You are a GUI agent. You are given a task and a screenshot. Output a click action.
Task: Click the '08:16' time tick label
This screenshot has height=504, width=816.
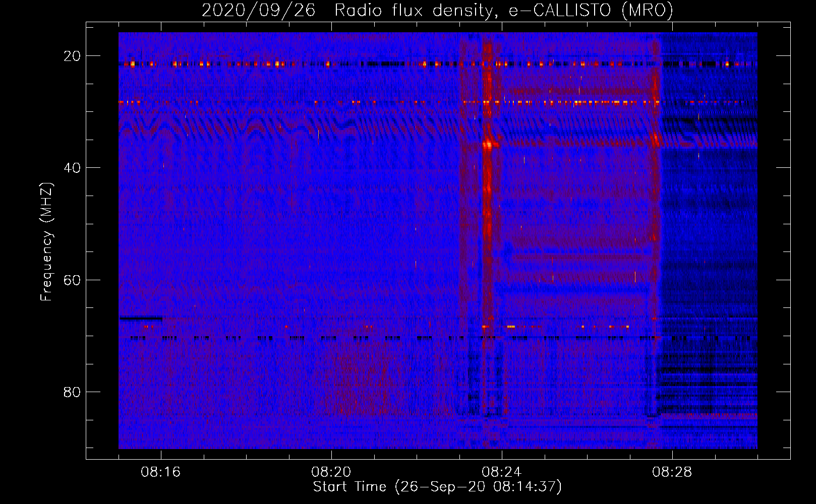[x=161, y=472]
